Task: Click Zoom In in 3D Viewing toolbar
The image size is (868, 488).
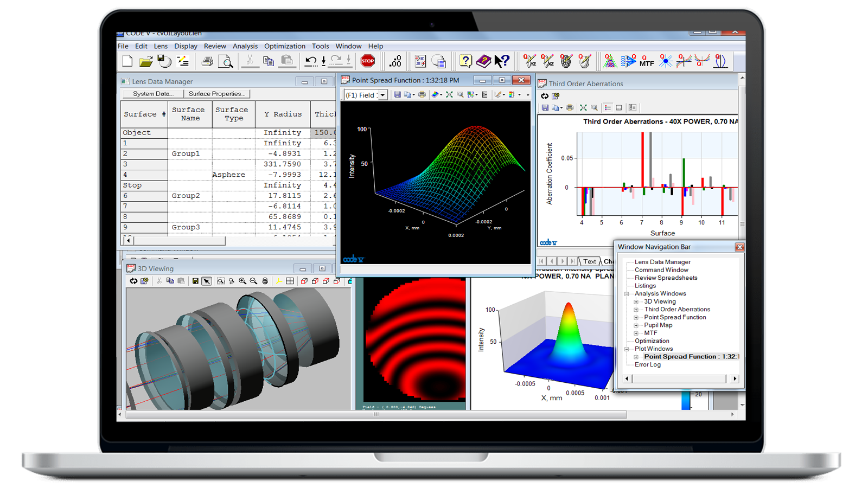Action: 242,281
